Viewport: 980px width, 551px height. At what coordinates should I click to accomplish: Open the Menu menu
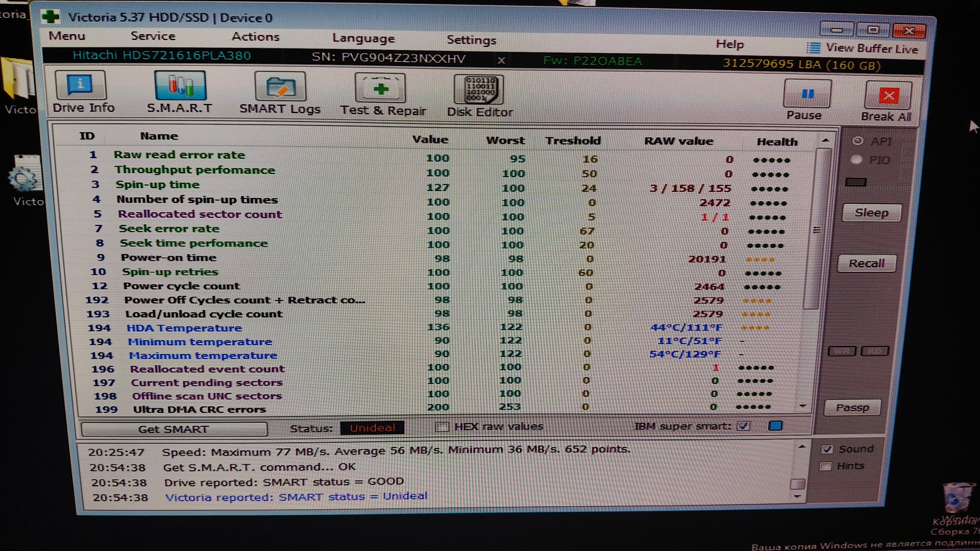[x=67, y=36]
